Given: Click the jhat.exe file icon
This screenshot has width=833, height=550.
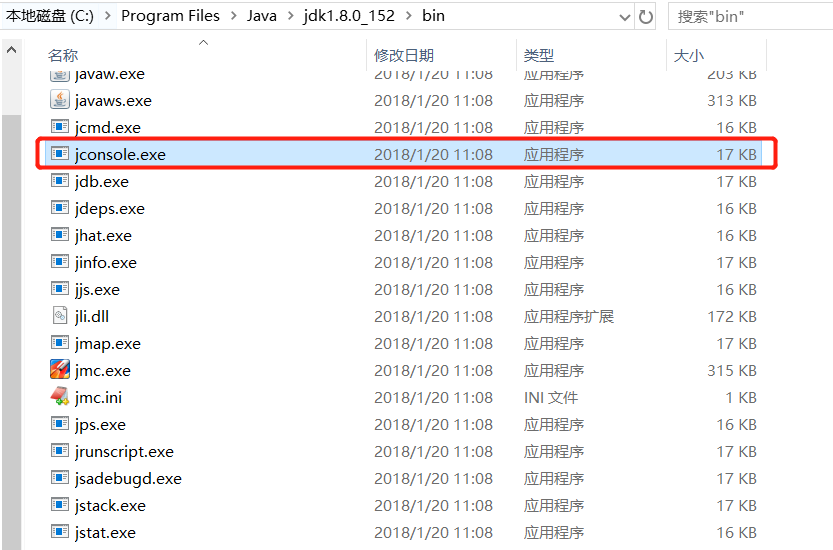Looking at the screenshot, I should coord(60,234).
